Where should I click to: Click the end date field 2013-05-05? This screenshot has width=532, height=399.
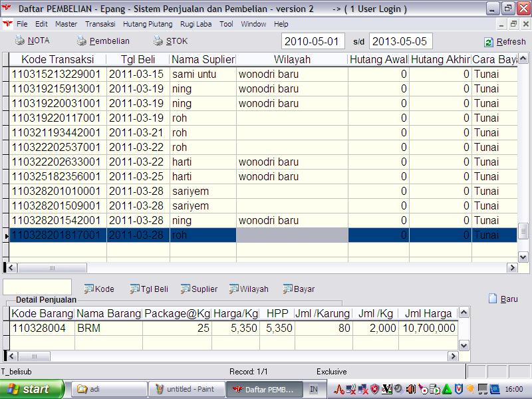(400, 41)
